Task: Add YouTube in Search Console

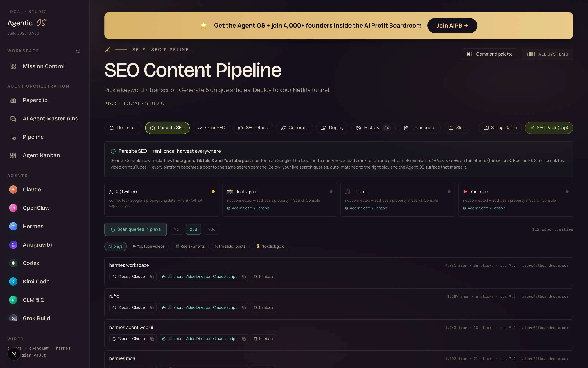Action: click(x=484, y=208)
